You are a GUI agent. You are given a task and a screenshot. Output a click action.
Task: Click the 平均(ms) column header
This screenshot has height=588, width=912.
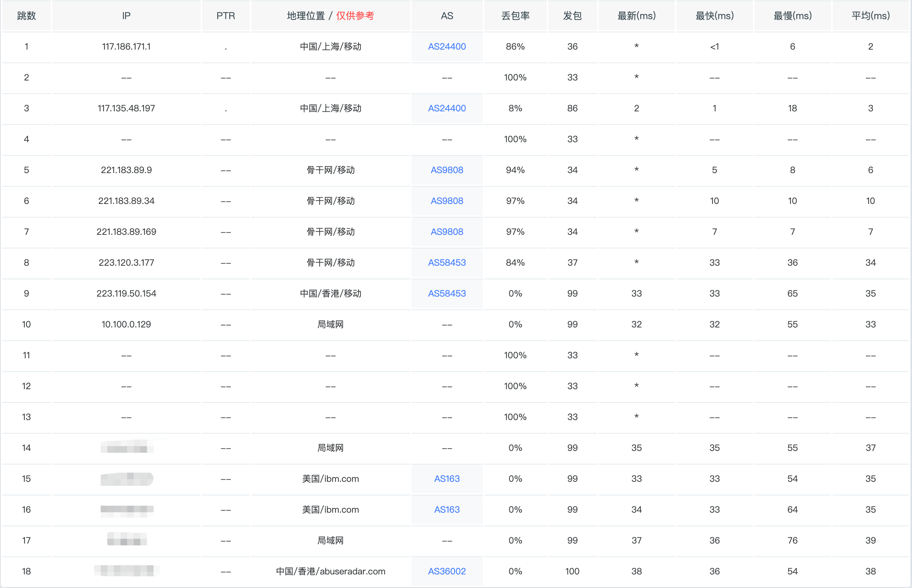pos(870,16)
